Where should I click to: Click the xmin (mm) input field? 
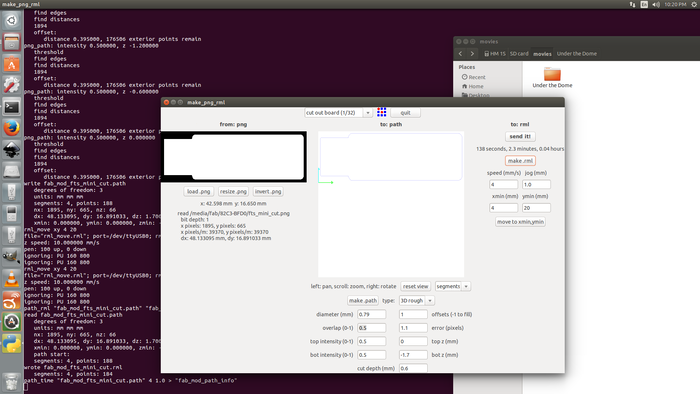504,208
